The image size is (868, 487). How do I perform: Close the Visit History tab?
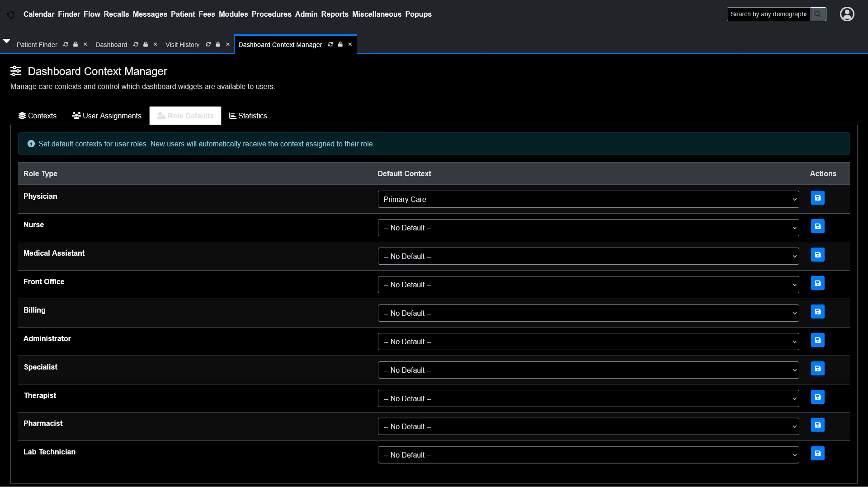228,44
